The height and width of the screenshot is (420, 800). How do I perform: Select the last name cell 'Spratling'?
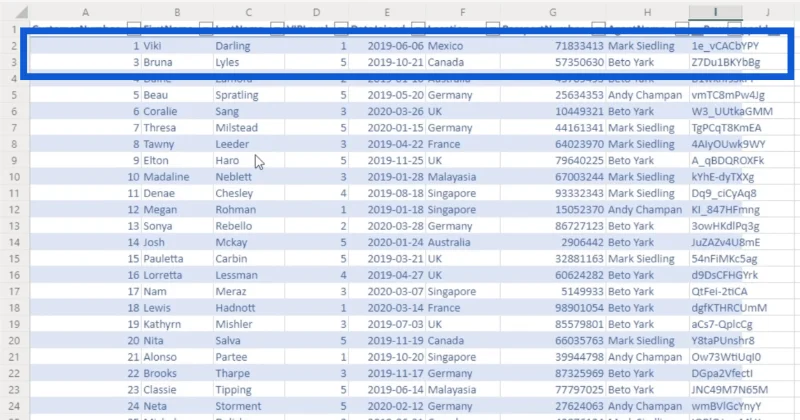click(x=248, y=95)
